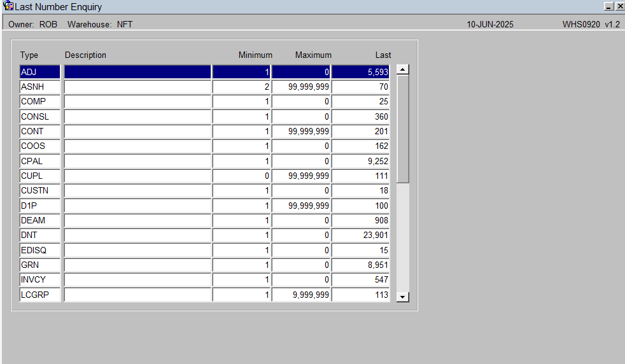Select the COMP type cell
The width and height of the screenshot is (625, 364).
40,102
